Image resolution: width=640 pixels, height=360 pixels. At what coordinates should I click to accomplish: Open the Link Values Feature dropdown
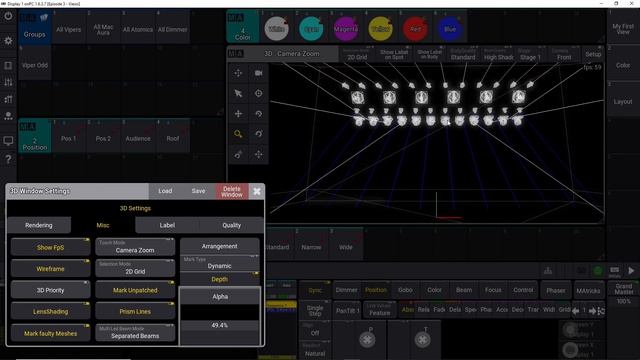point(380,310)
